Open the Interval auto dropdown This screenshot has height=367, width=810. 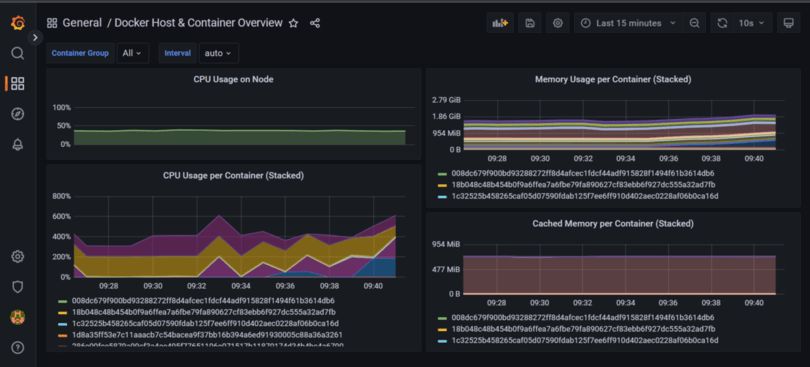coord(219,53)
